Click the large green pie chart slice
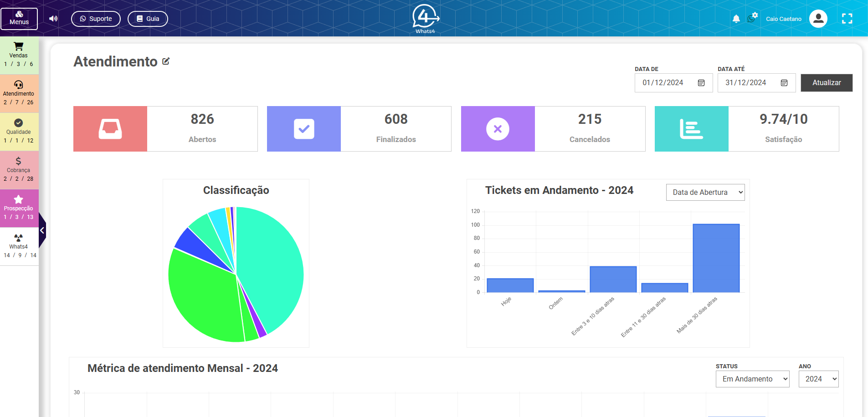 (x=205, y=296)
